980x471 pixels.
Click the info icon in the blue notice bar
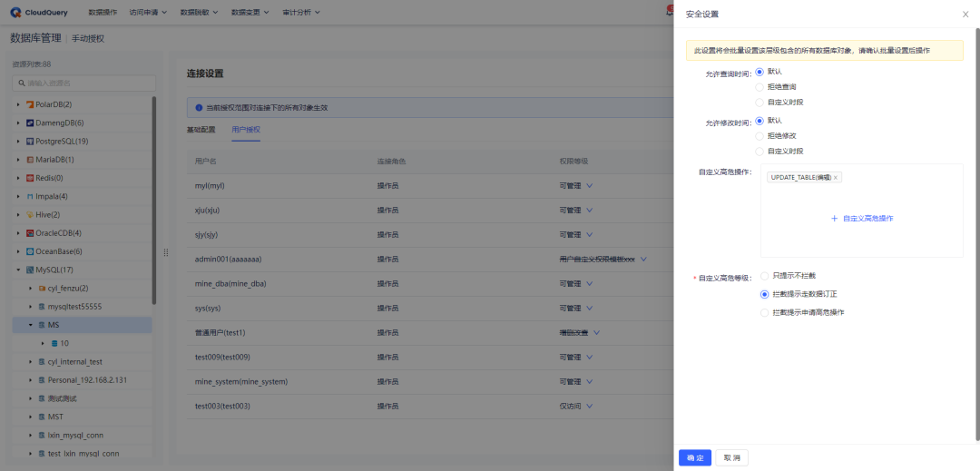pos(199,107)
